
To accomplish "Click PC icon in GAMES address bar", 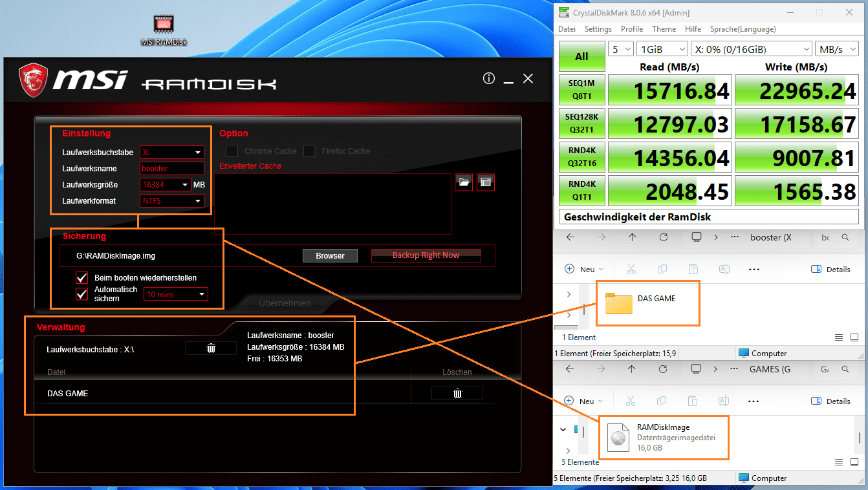I will [x=697, y=369].
